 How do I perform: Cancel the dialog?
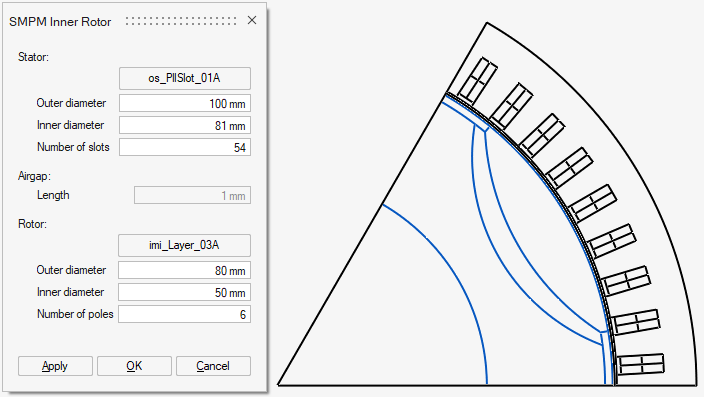tap(213, 366)
